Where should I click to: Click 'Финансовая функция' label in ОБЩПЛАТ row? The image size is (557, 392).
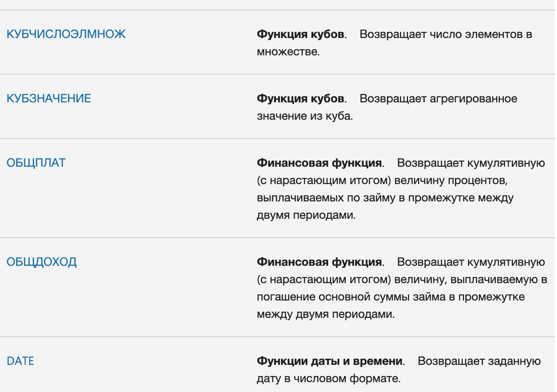tap(319, 163)
